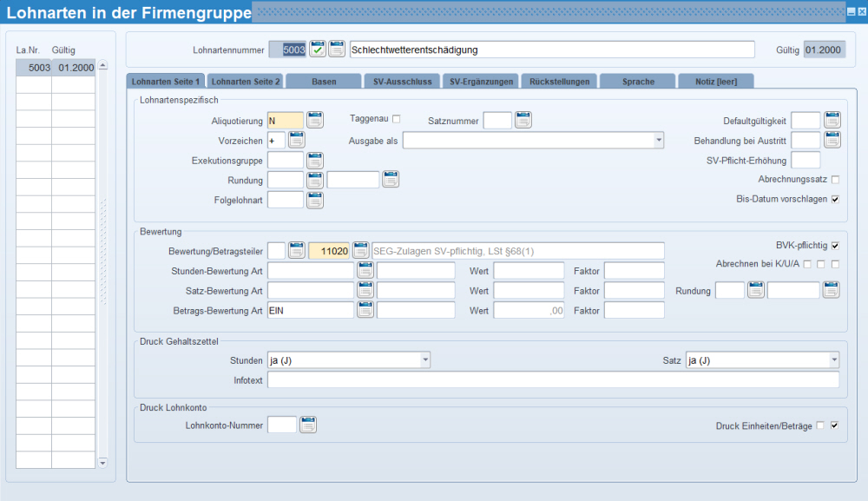Open the Lohnkonto-Nummer lookup list
Screen dimensions: 868x501
[x=308, y=425]
